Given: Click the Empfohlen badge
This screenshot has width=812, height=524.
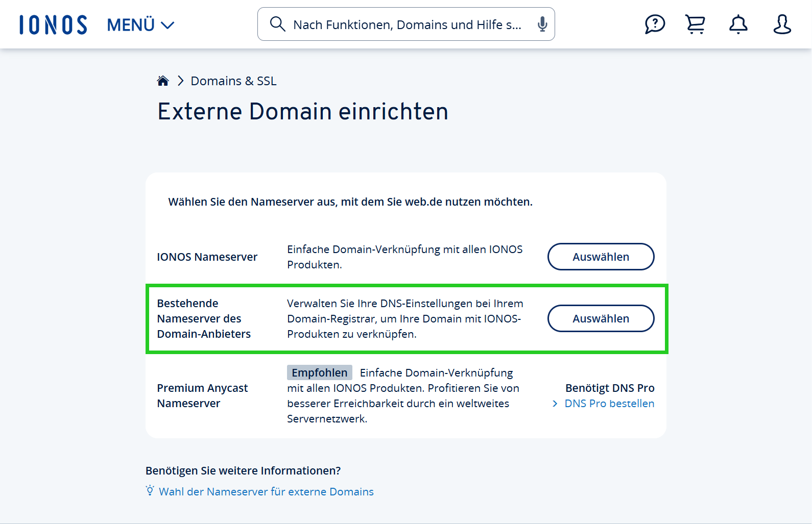Looking at the screenshot, I should [320, 372].
